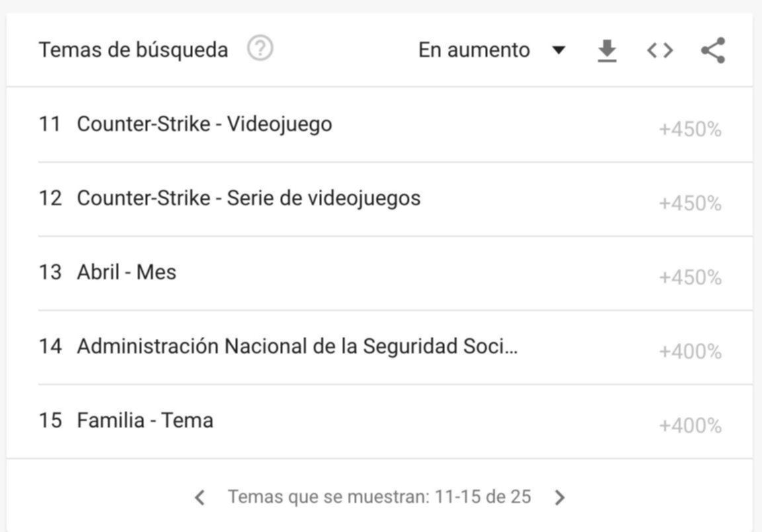Click the +400% value for Familia
The image size is (762, 532).
(x=689, y=426)
